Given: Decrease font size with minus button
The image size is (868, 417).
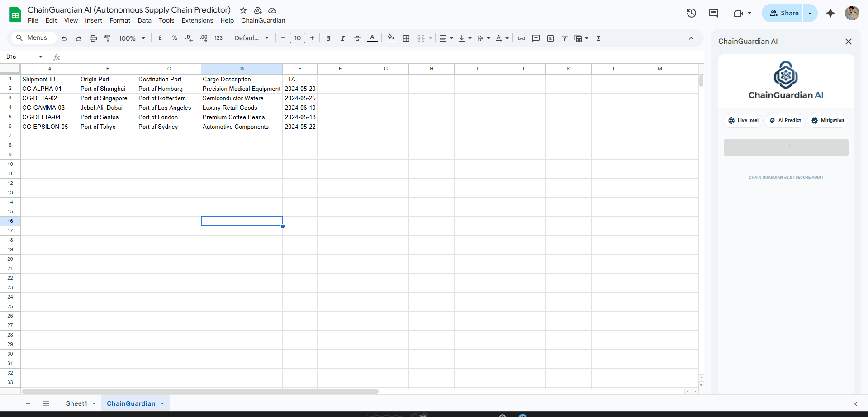Looking at the screenshot, I should tap(283, 38).
